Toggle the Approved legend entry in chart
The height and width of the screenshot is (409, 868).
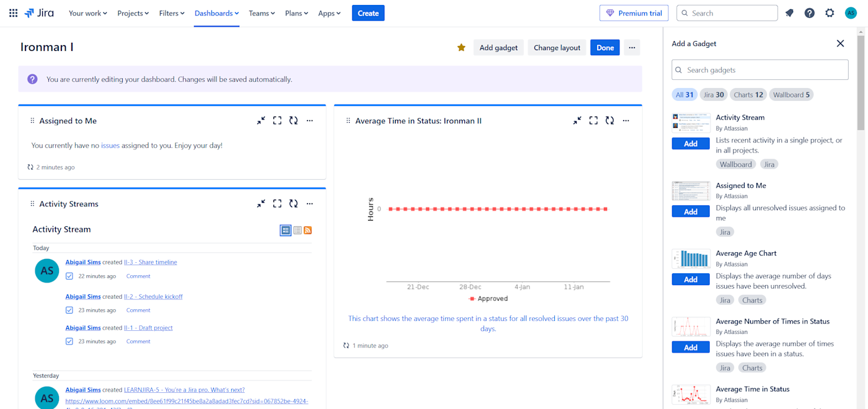point(489,299)
